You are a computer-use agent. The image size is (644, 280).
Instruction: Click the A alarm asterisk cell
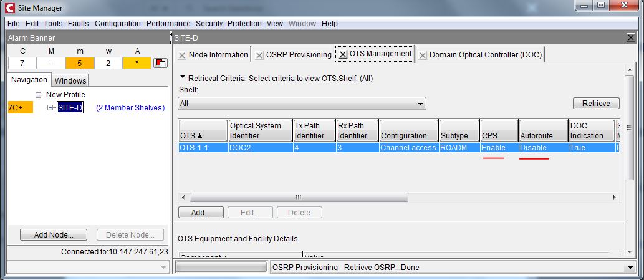point(137,63)
